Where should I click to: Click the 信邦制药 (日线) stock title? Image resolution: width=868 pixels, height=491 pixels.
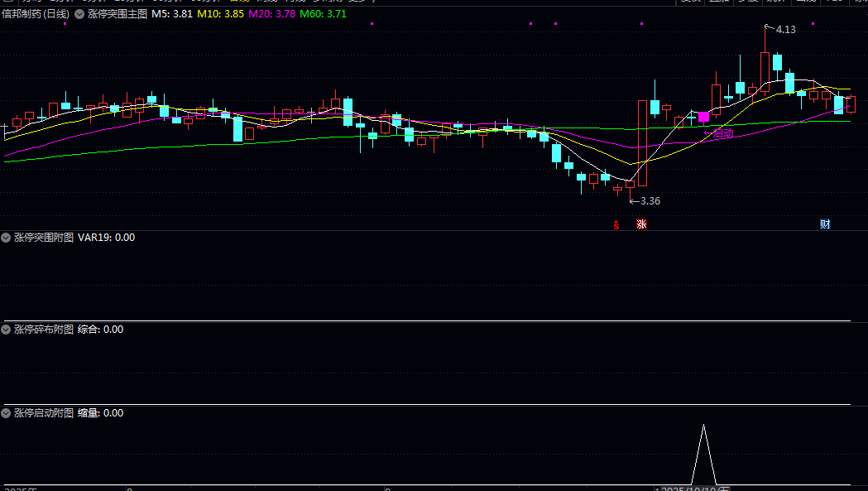coord(36,14)
